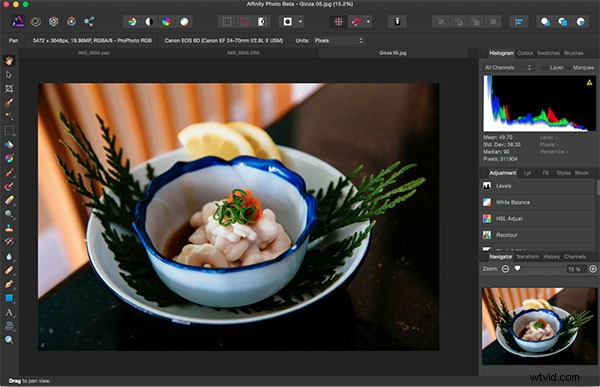Viewport: 600px width, 387px height.
Task: Switch to the FX panel tab
Action: coord(545,173)
